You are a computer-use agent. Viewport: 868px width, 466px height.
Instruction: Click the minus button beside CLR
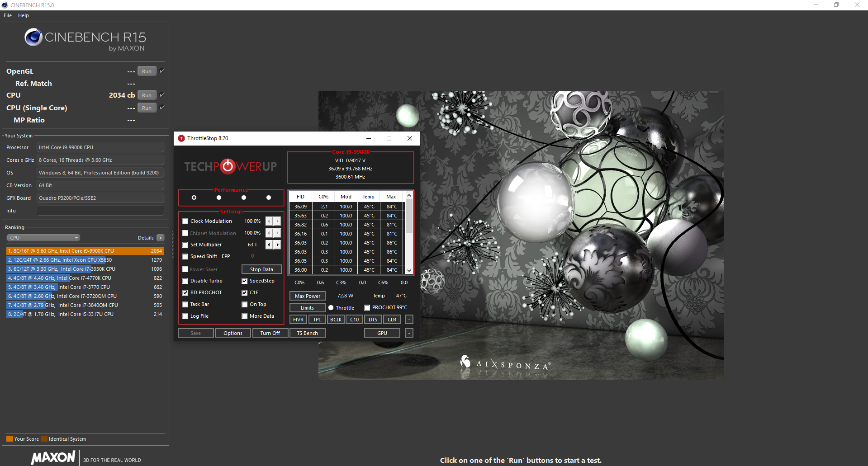pos(409,320)
